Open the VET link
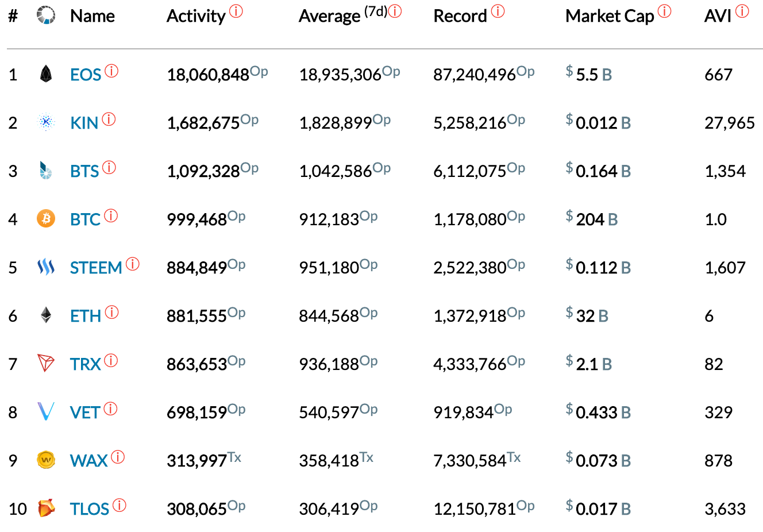The width and height of the screenshot is (763, 532). (x=85, y=413)
